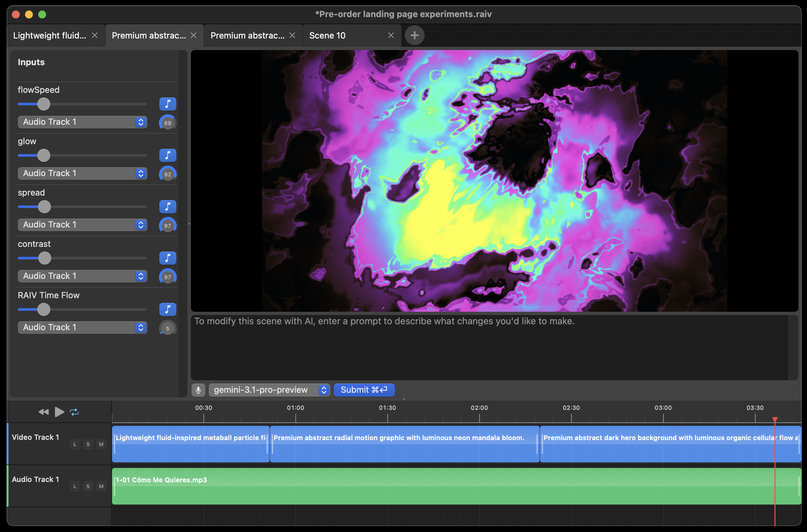
Task: Open the flowSpeed audio source dropdown
Action: click(x=82, y=122)
